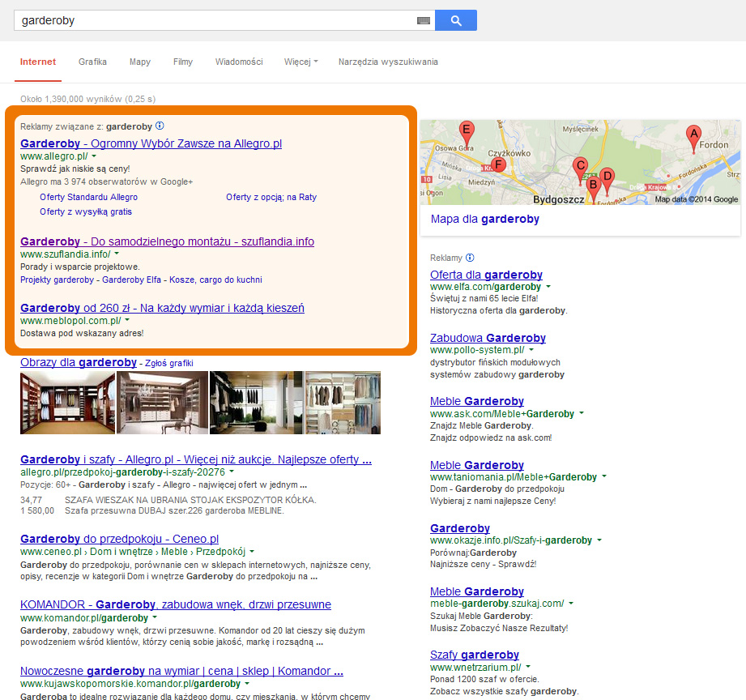Open ad 'Garderoby - Ogromny Wybór Zawsze na Allegro.pl'
This screenshot has width=746, height=700.
point(151,143)
